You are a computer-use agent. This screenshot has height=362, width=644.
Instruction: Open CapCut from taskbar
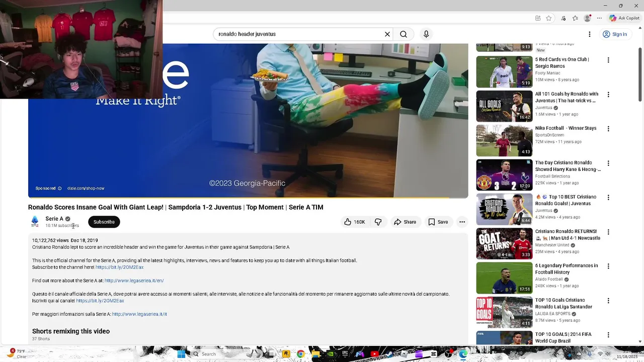point(433,354)
